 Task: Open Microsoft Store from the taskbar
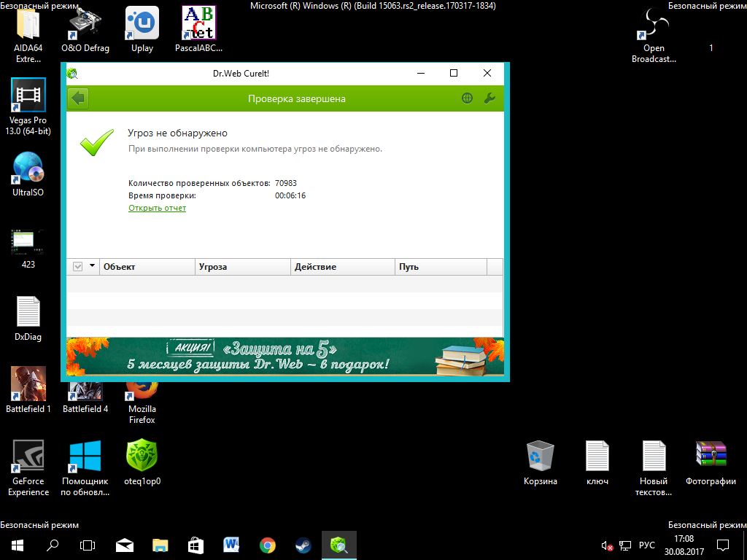point(196,545)
